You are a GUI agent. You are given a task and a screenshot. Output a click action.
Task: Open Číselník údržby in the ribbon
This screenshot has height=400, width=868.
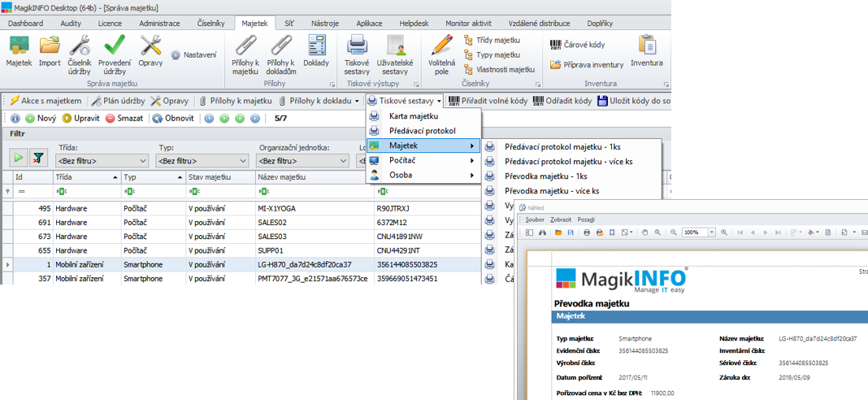80,54
